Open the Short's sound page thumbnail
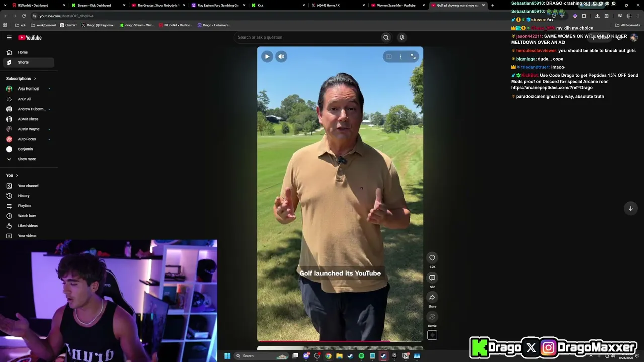 click(432, 335)
